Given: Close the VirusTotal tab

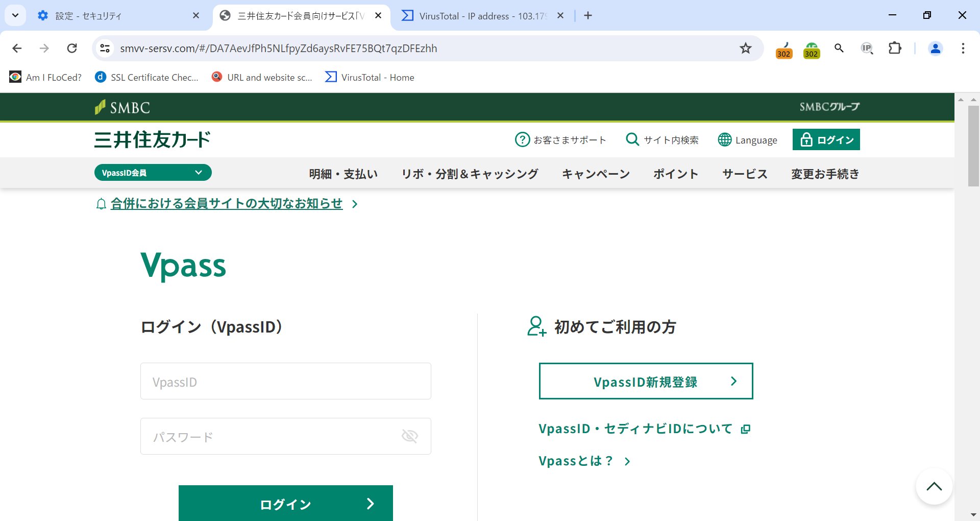Looking at the screenshot, I should [x=560, y=16].
